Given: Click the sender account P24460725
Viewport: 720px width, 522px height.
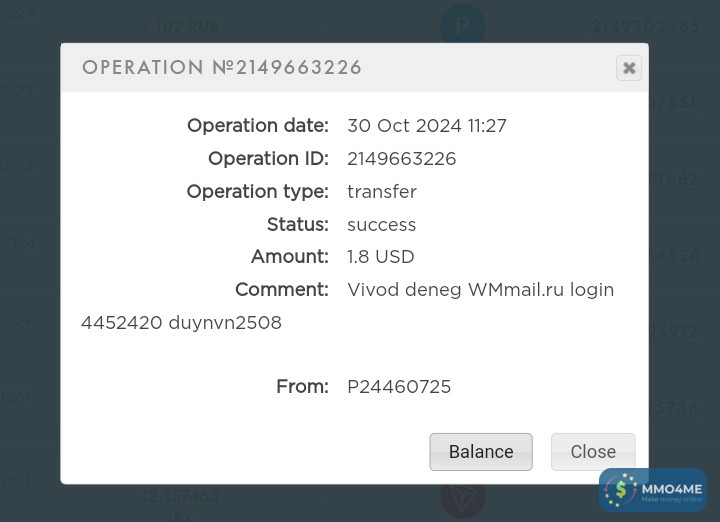Looking at the screenshot, I should click(399, 387).
